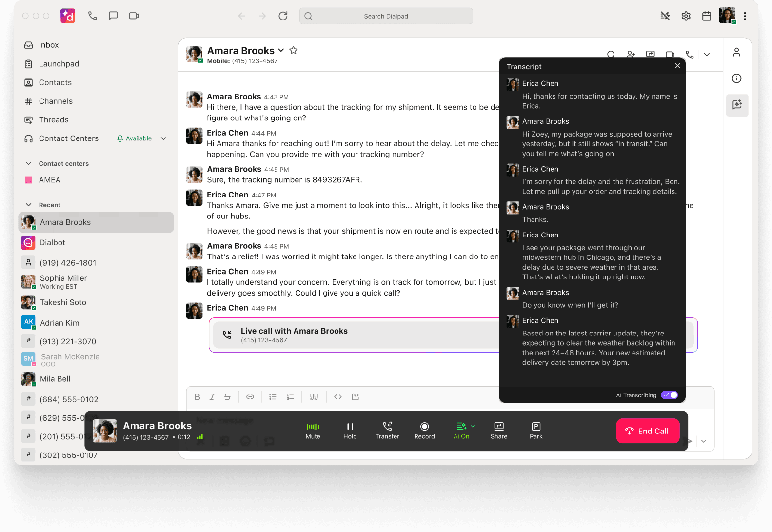The height and width of the screenshot is (532, 772).
Task: Toggle the Ai On button in call bar
Action: (461, 431)
